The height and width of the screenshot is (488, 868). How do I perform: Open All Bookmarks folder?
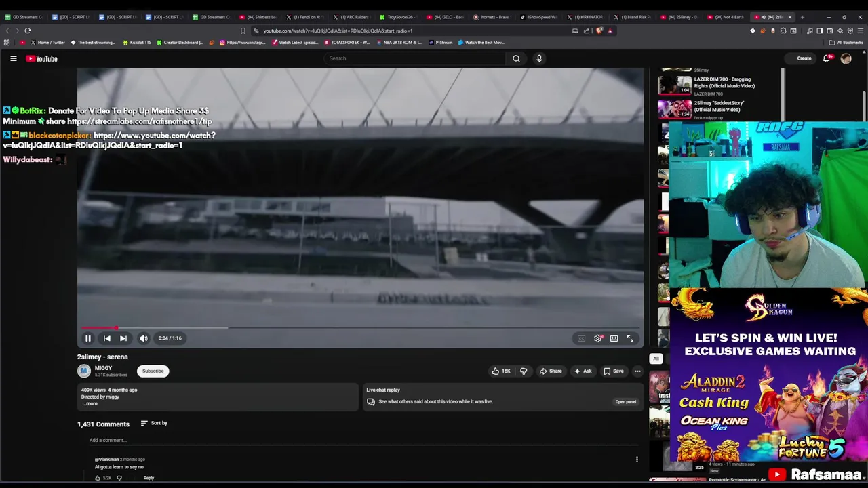pos(846,43)
